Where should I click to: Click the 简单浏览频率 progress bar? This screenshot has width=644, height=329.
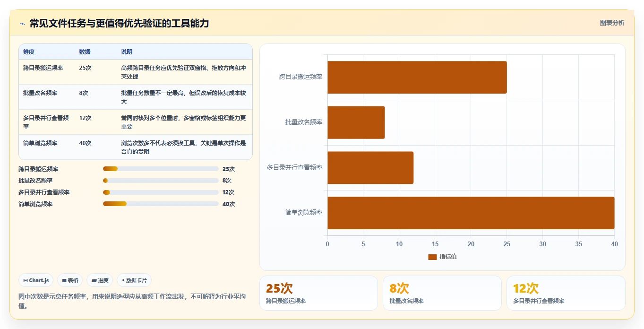(161, 204)
